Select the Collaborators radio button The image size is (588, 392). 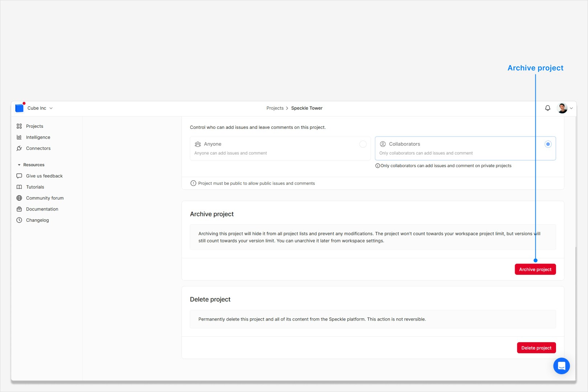(548, 144)
